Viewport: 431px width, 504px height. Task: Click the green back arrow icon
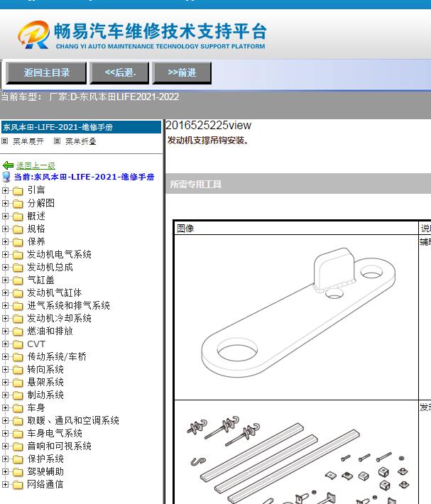pyautogui.click(x=8, y=165)
